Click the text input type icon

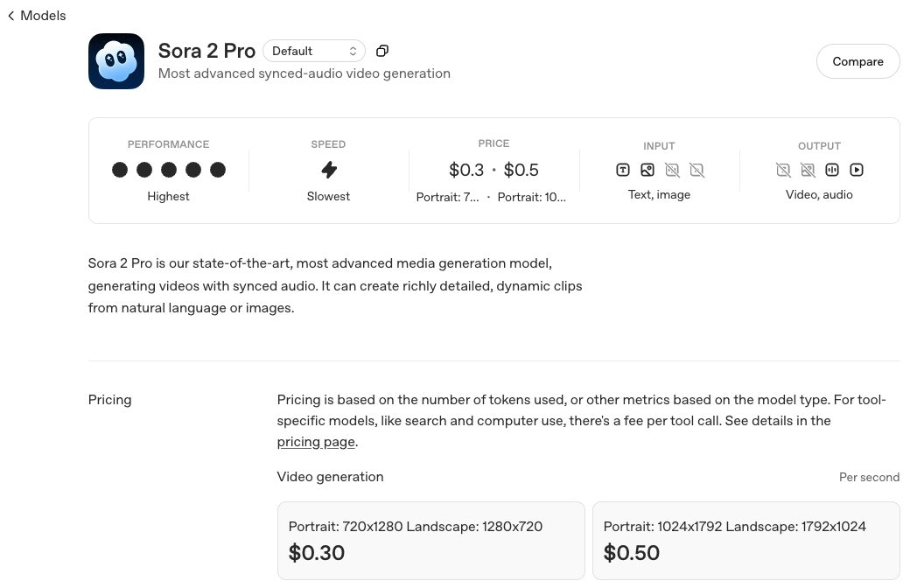[x=623, y=171]
